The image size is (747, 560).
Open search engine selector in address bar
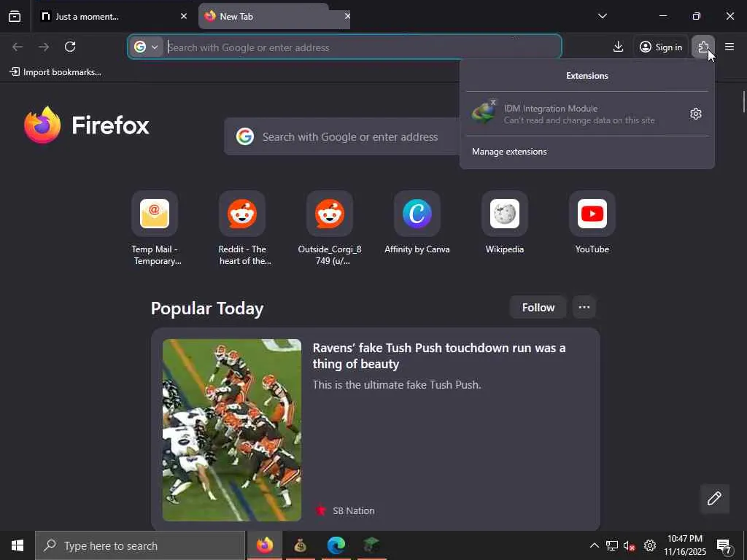(x=146, y=47)
